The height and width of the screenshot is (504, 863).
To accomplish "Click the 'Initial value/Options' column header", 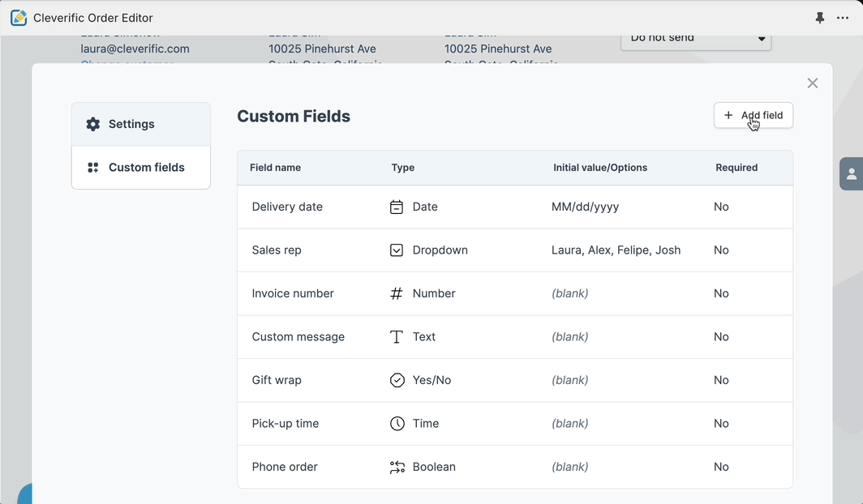I will pyautogui.click(x=600, y=168).
